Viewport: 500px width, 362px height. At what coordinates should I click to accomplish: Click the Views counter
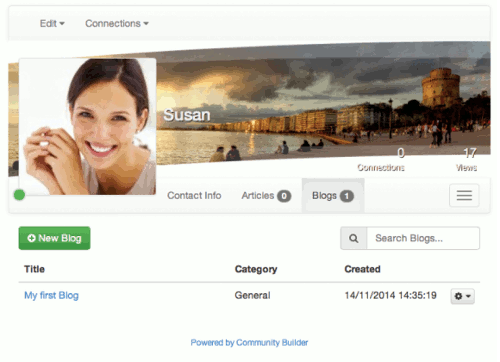click(x=467, y=159)
